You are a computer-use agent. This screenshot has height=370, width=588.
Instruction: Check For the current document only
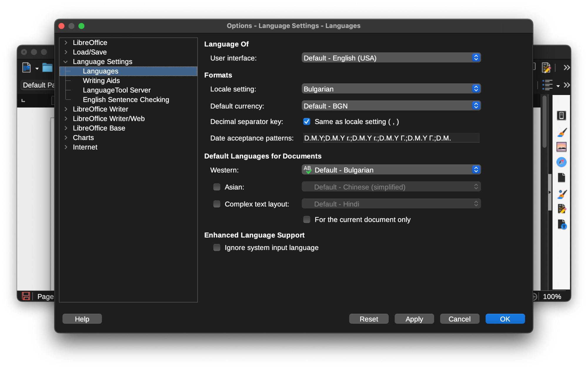pos(307,220)
